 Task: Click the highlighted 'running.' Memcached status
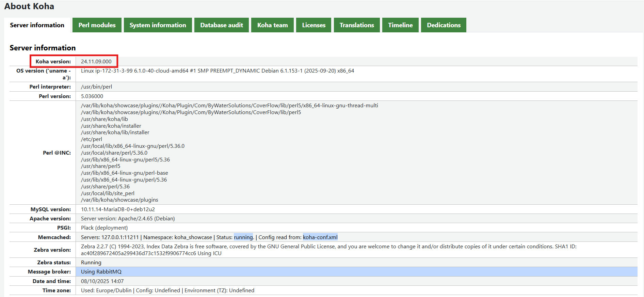[x=243, y=237]
